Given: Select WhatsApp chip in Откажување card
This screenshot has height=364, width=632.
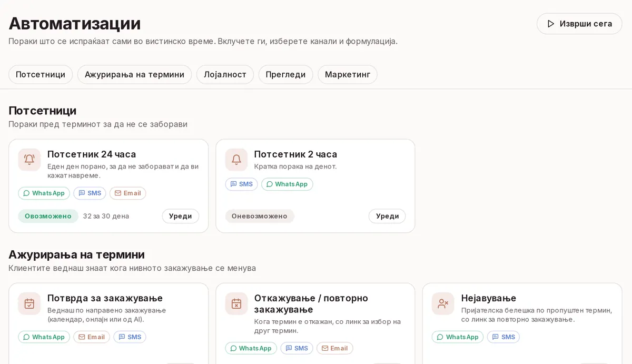Looking at the screenshot, I should point(251,348).
